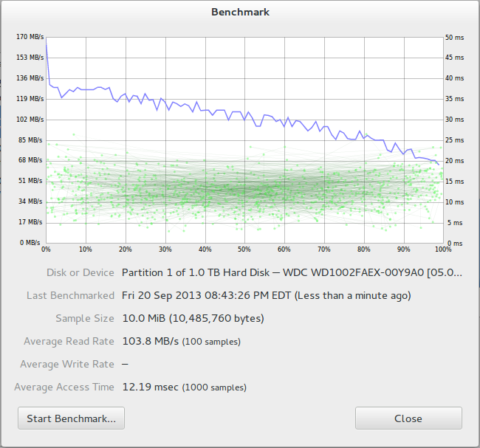Click the 50 ms axis label
The width and height of the screenshot is (480, 448).
(455, 38)
